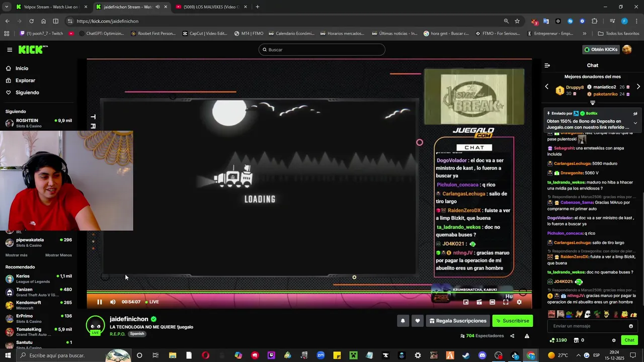Send message with Chat button
The width and height of the screenshot is (644, 362).
[629, 340]
